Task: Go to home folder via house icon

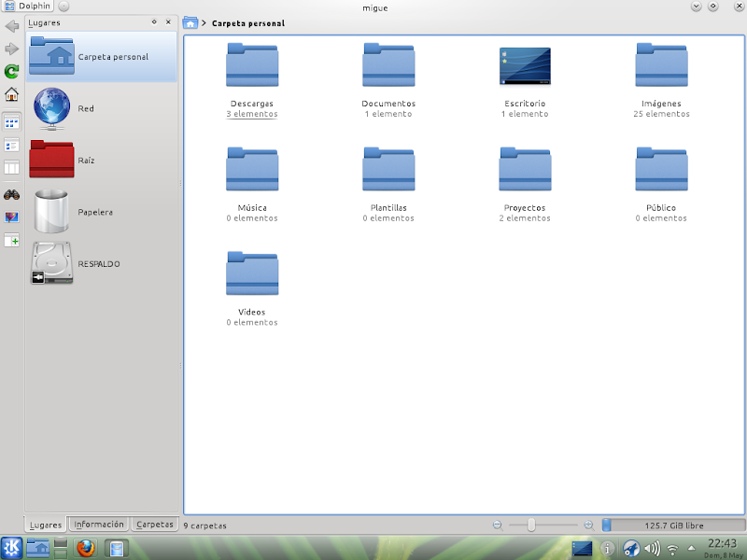Action: point(11,94)
